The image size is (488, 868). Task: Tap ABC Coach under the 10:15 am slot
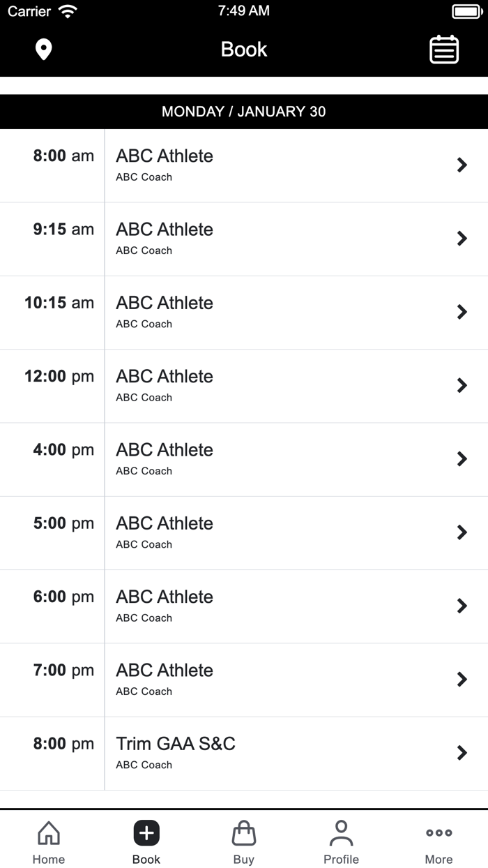tap(144, 324)
